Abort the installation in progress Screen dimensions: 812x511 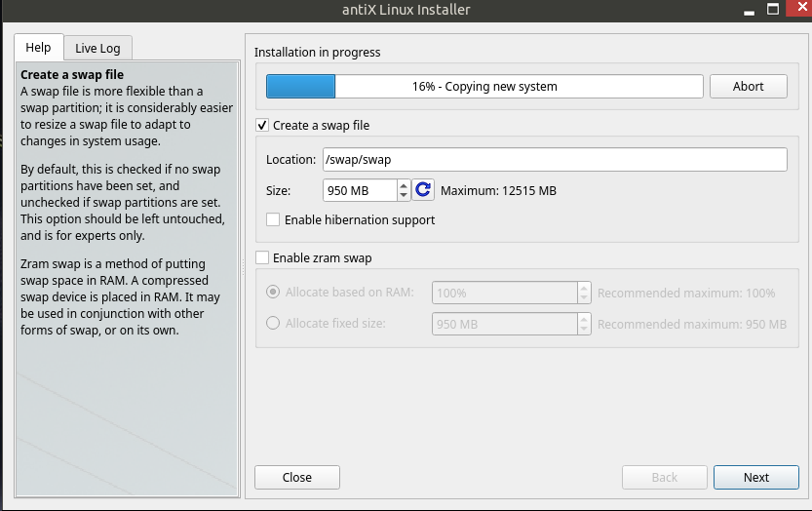point(748,87)
